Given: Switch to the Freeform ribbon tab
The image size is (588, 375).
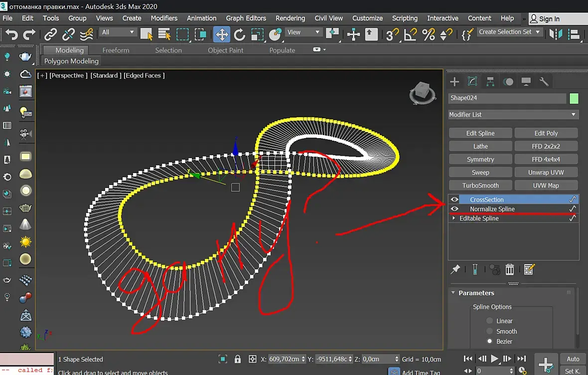Looking at the screenshot, I should (116, 50).
